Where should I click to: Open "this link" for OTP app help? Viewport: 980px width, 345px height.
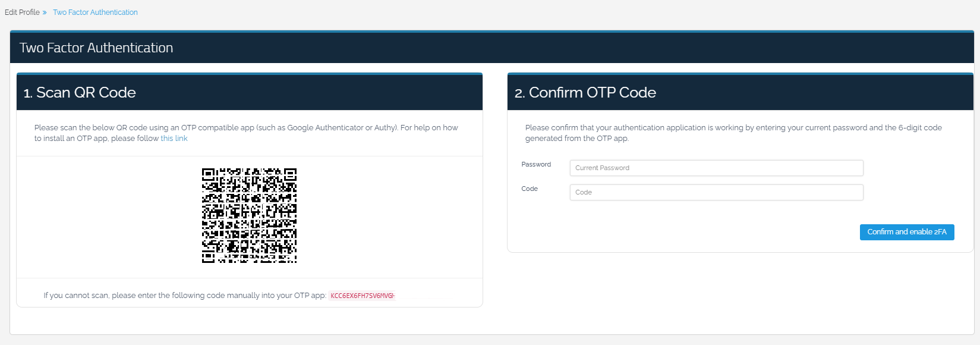pyautogui.click(x=174, y=139)
